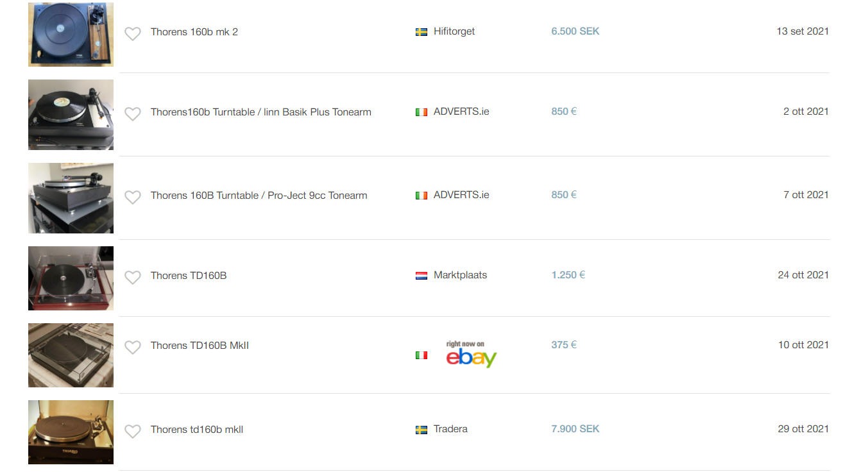Click the eBay logo
Screen dimensions: 868x472
point(472,355)
